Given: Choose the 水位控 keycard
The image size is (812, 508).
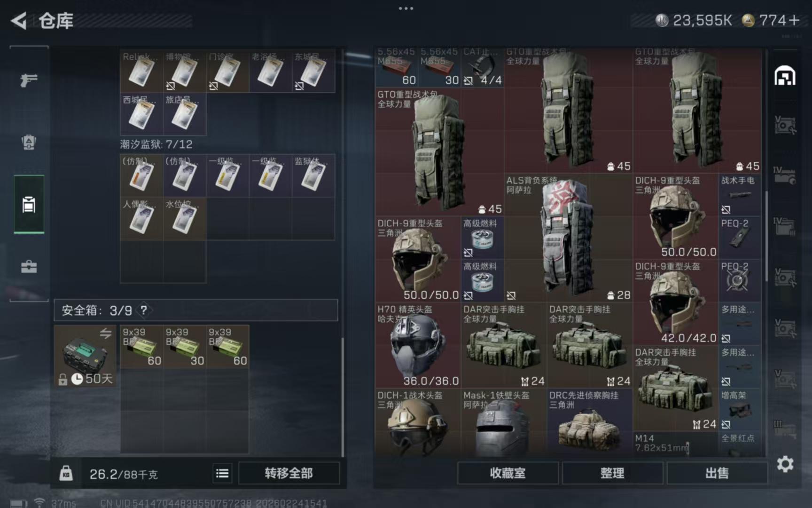Looking at the screenshot, I should tap(185, 219).
